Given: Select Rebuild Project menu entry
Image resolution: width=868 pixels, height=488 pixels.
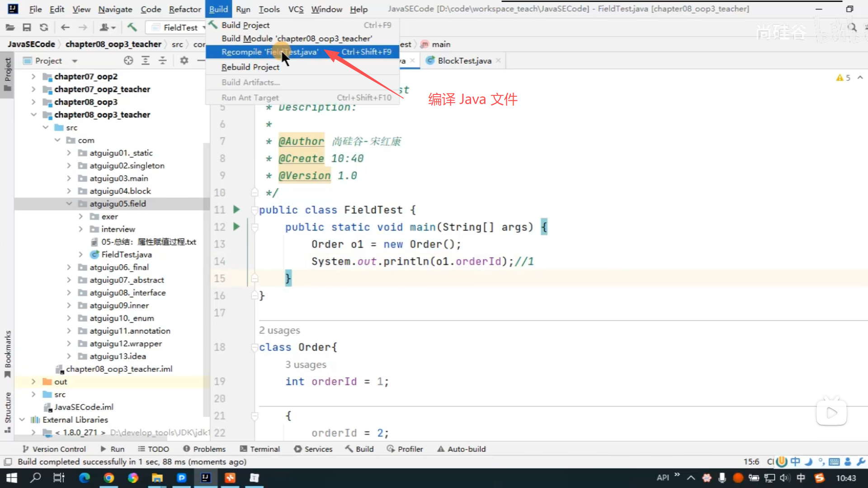Looking at the screenshot, I should (250, 67).
